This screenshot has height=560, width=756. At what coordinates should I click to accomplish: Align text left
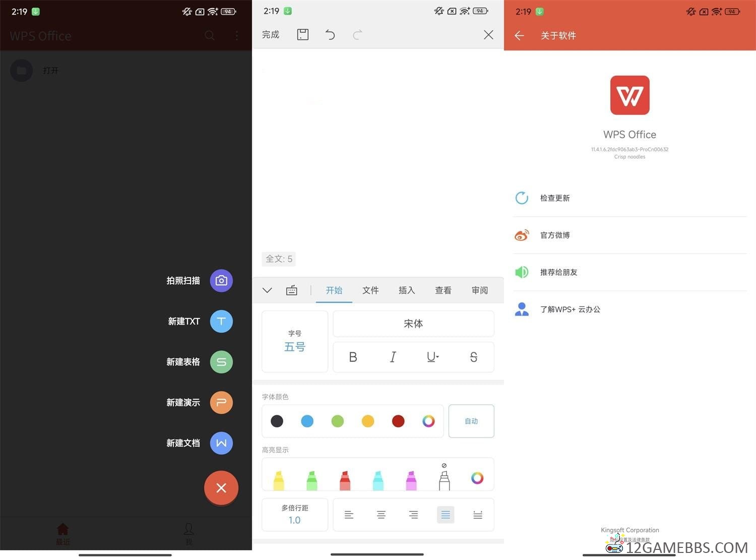(349, 515)
